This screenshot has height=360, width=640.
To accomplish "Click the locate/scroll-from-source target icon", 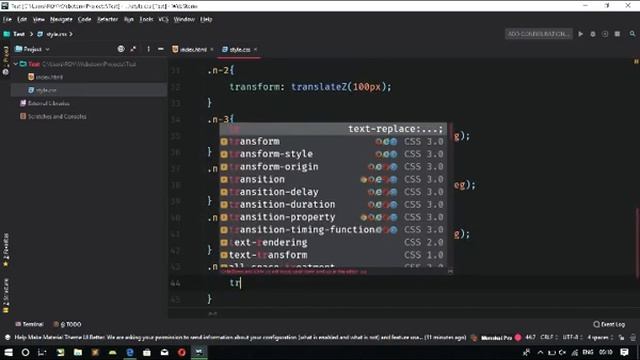I will pyautogui.click(x=121, y=49).
